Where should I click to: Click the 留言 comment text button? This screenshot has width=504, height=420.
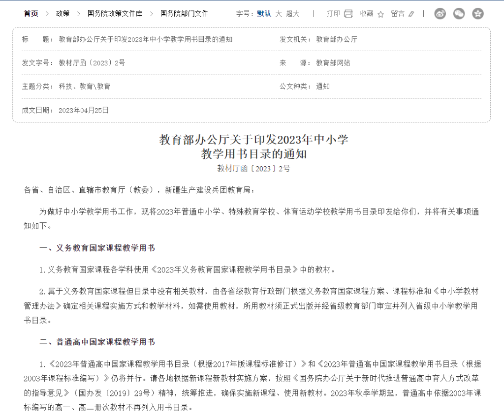tap(397, 14)
